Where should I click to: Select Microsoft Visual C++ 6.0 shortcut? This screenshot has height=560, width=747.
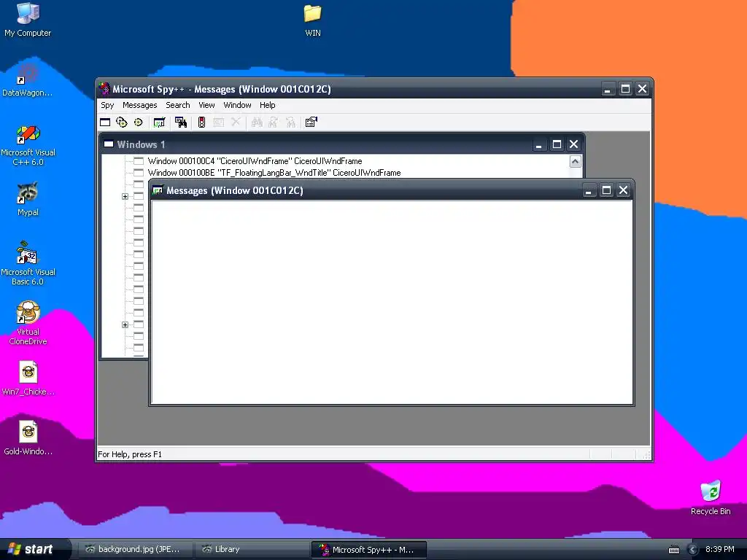28,145
